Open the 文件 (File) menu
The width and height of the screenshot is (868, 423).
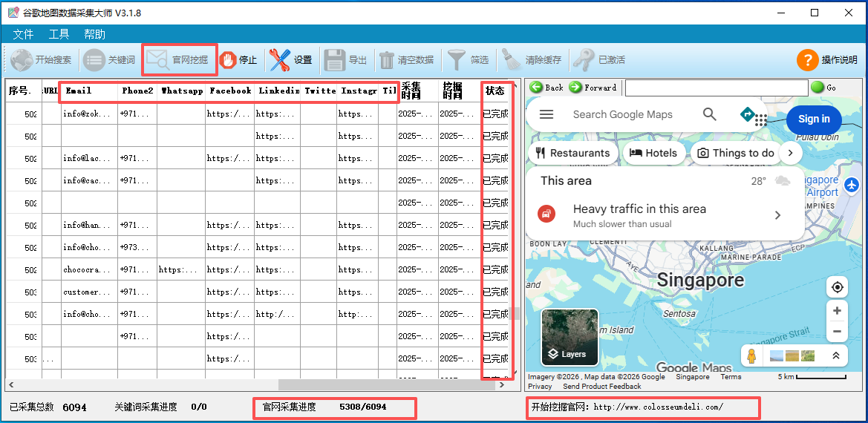pos(23,34)
